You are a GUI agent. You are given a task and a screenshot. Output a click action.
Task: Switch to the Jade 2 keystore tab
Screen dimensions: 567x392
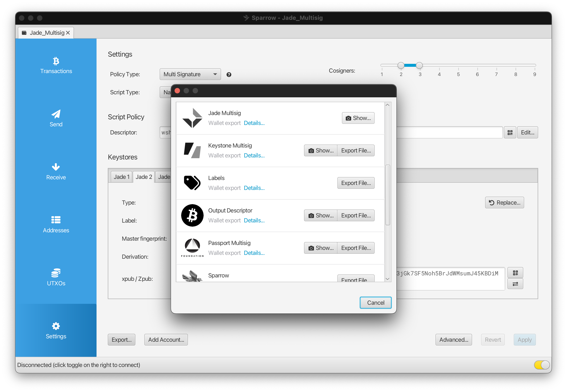pos(144,177)
